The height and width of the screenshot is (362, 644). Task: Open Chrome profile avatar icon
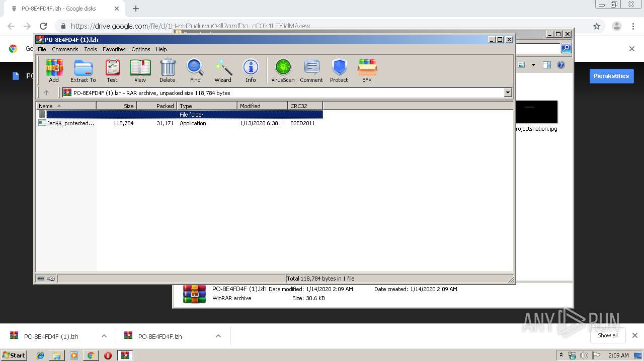(616, 26)
